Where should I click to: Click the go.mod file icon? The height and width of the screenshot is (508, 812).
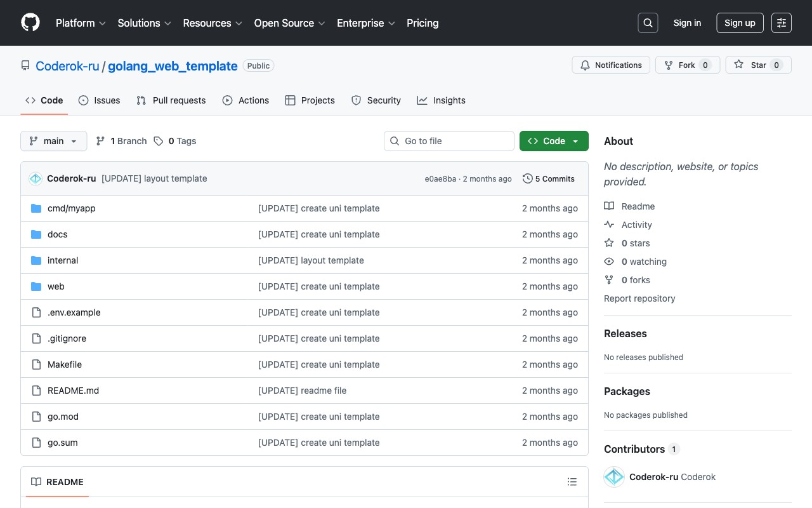(x=36, y=417)
